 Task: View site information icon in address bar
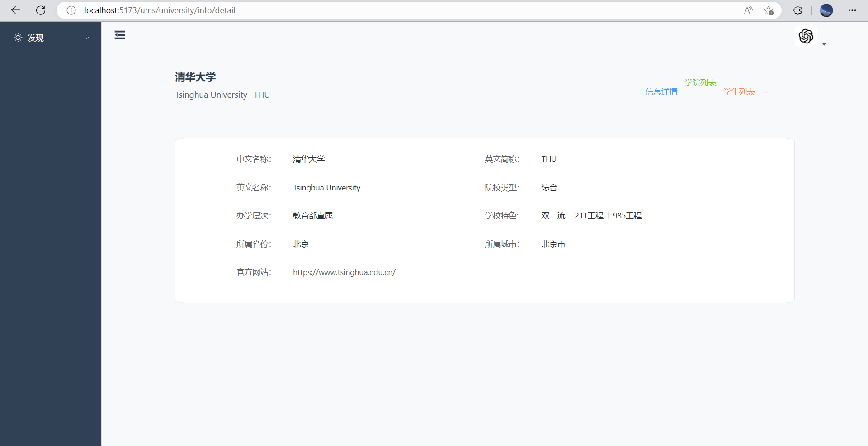click(x=71, y=10)
